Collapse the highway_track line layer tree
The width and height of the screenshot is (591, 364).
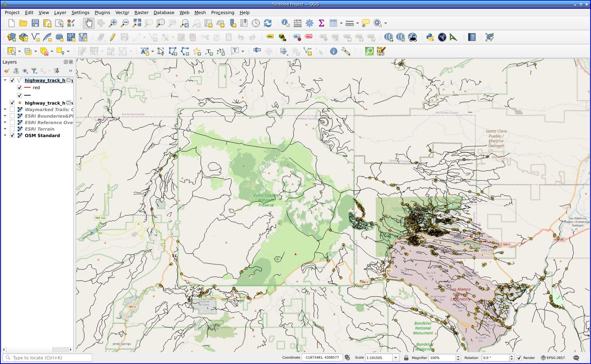click(x=5, y=80)
